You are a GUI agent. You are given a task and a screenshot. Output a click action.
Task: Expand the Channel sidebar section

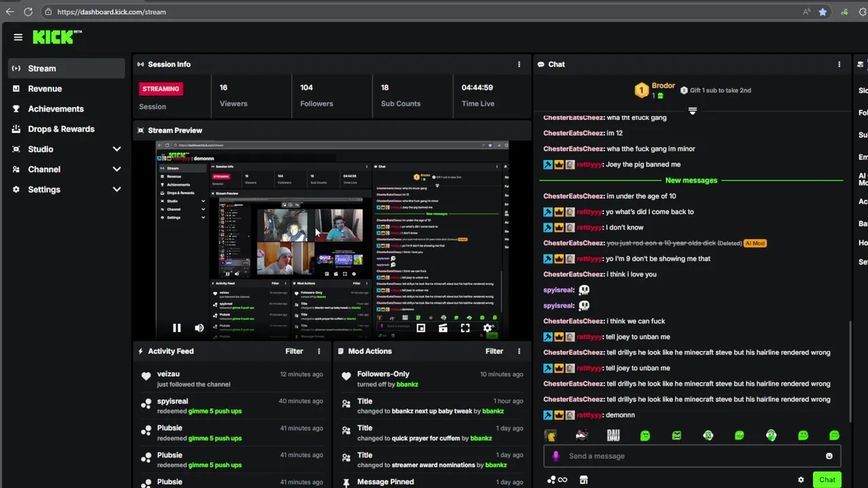point(66,169)
